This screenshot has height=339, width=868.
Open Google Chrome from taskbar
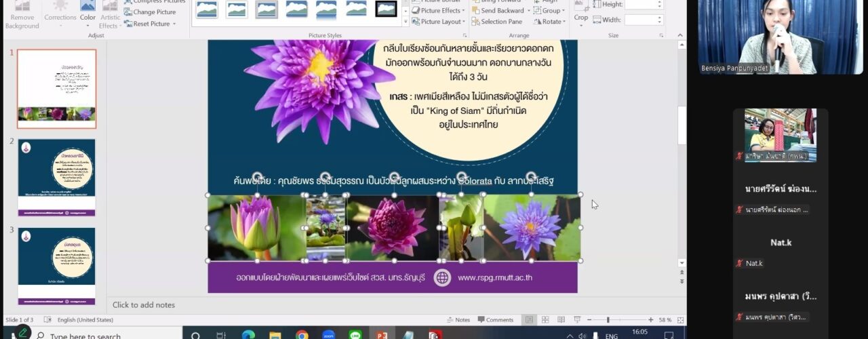click(302, 336)
